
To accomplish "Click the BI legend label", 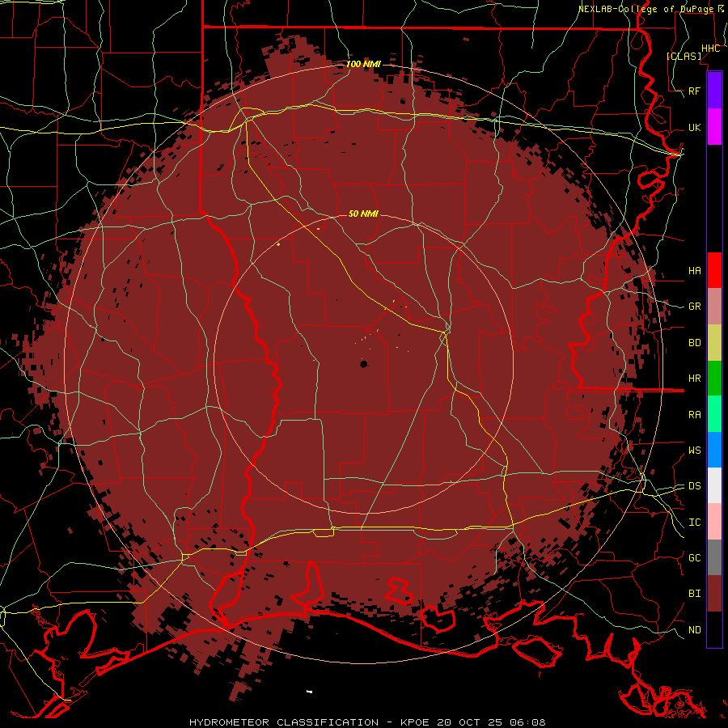I will [695, 594].
